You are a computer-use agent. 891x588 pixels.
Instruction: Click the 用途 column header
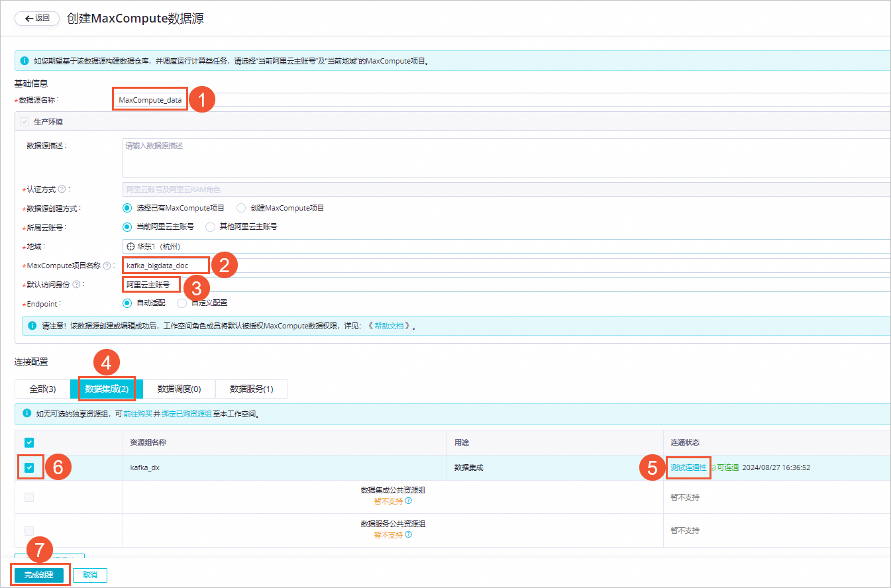462,442
